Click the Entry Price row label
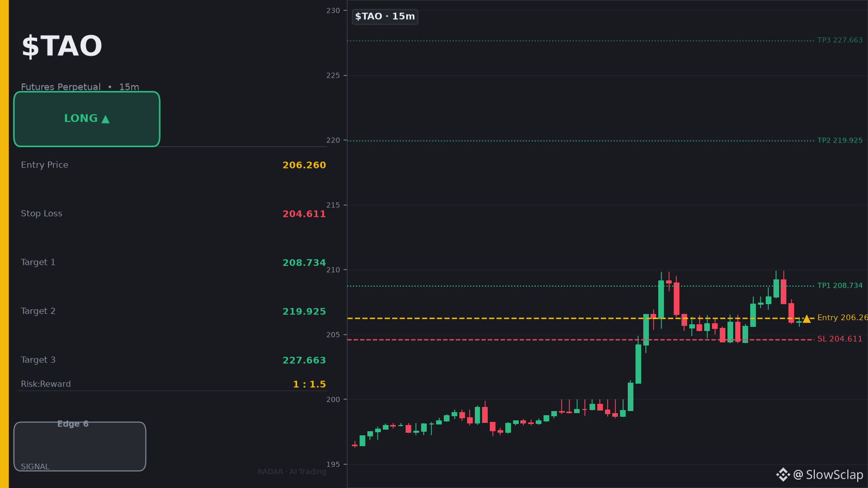 click(x=44, y=165)
